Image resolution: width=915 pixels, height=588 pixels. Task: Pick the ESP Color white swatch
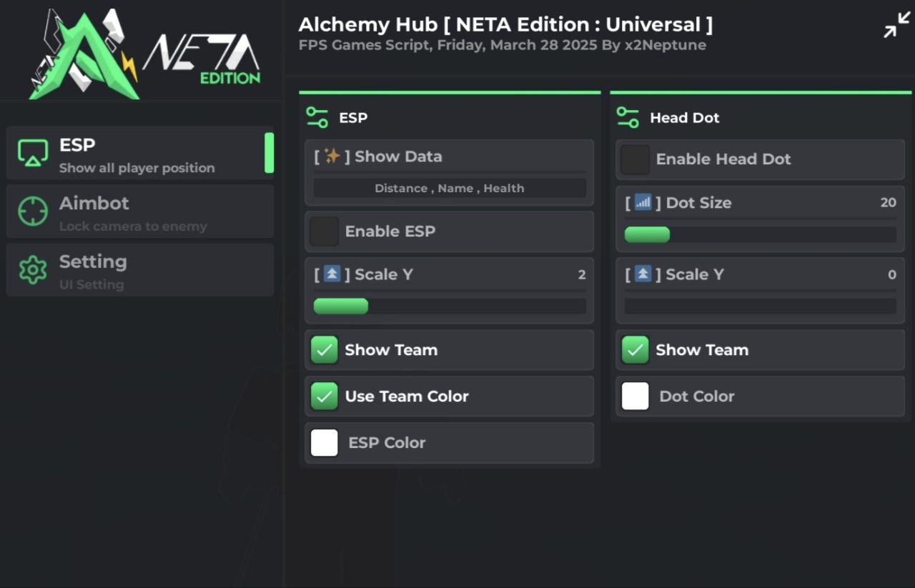click(x=325, y=443)
